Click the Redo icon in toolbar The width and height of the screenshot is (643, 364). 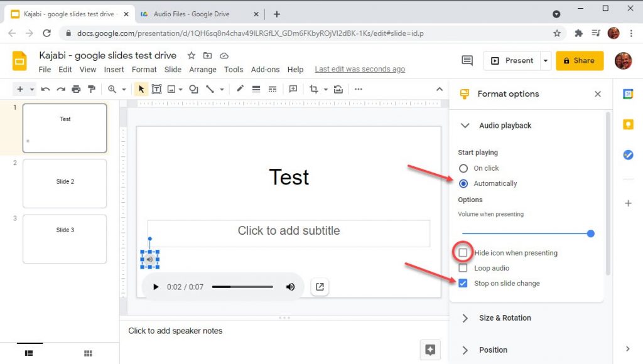[61, 89]
